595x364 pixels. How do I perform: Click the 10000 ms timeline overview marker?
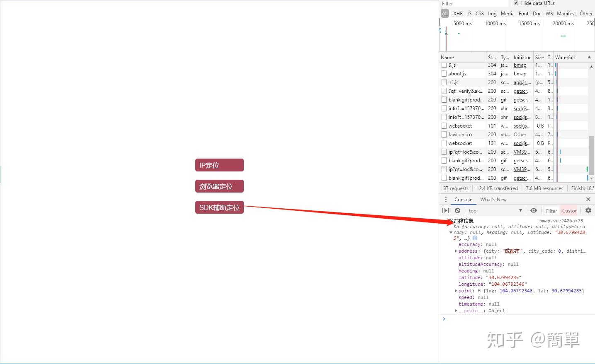click(495, 23)
